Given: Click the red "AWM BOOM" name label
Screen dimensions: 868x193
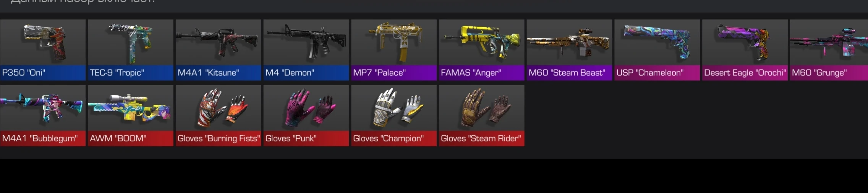Looking at the screenshot, I should (x=131, y=138).
